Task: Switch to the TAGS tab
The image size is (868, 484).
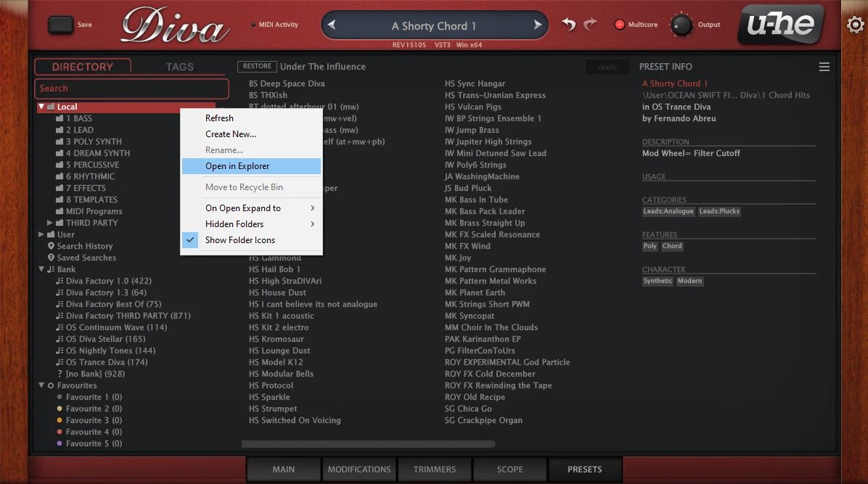Action: [179, 67]
